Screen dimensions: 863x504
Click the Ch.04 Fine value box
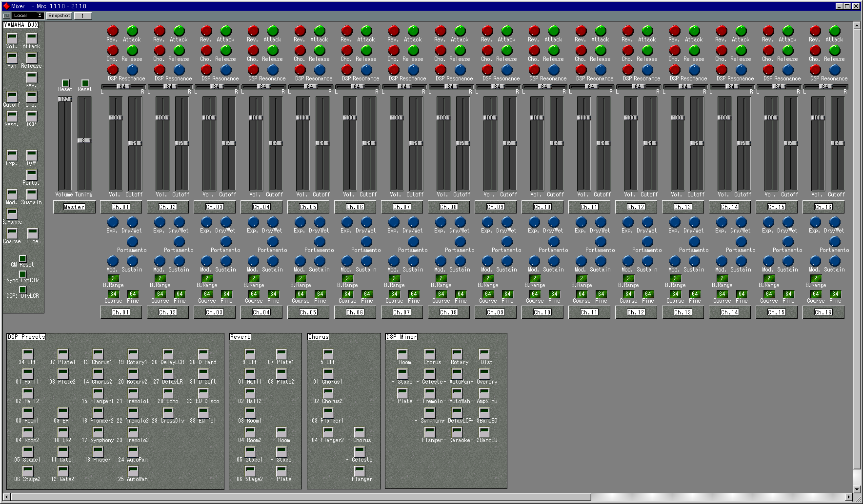tap(273, 294)
